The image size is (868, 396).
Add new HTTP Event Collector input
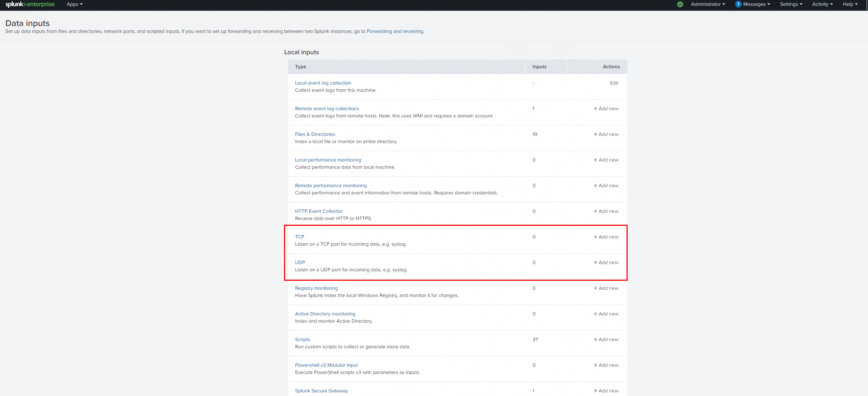606,211
